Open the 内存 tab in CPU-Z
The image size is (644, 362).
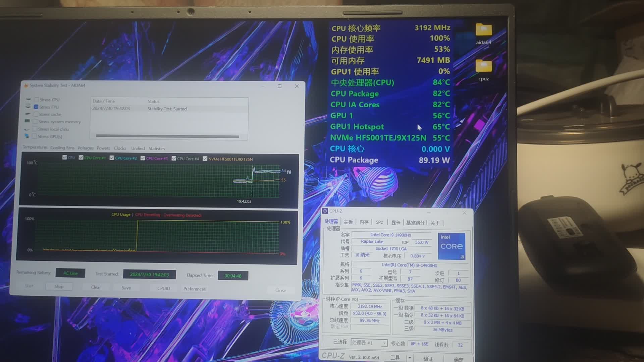[x=364, y=222]
